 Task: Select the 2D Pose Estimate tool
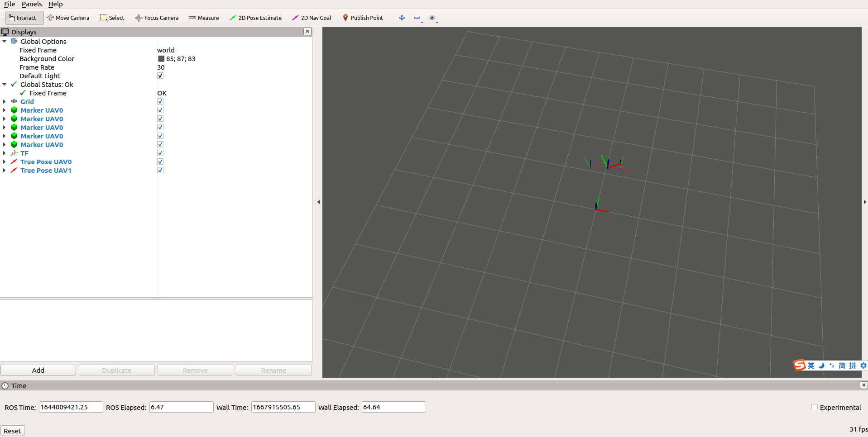click(x=255, y=18)
